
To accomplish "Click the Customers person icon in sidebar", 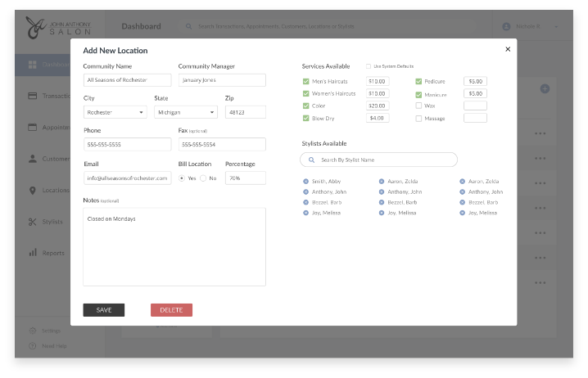I will pos(33,159).
